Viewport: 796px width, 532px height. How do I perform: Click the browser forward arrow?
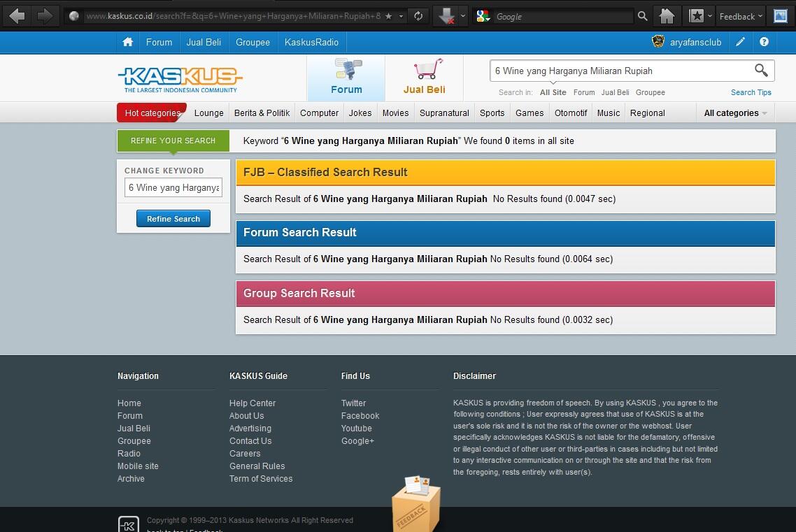click(45, 16)
